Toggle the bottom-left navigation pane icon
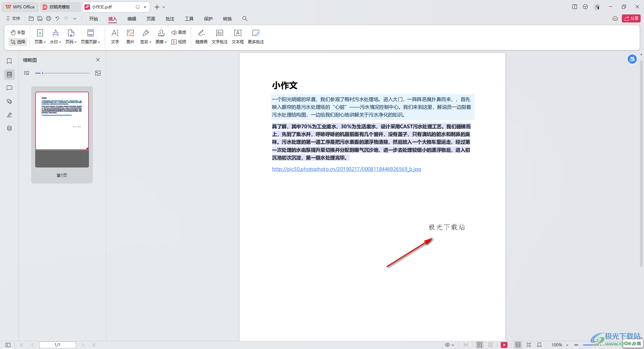 (8, 345)
